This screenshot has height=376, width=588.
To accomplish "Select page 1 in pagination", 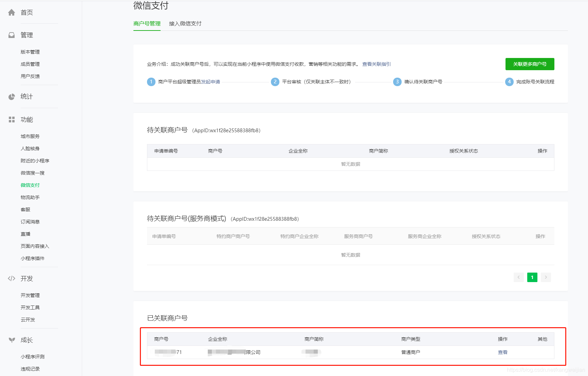I will (532, 277).
